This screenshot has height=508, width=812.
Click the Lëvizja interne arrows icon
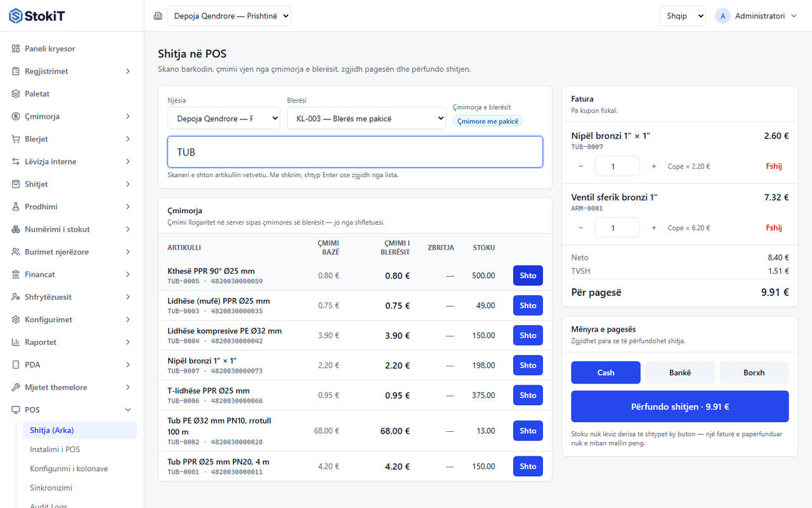click(x=16, y=161)
